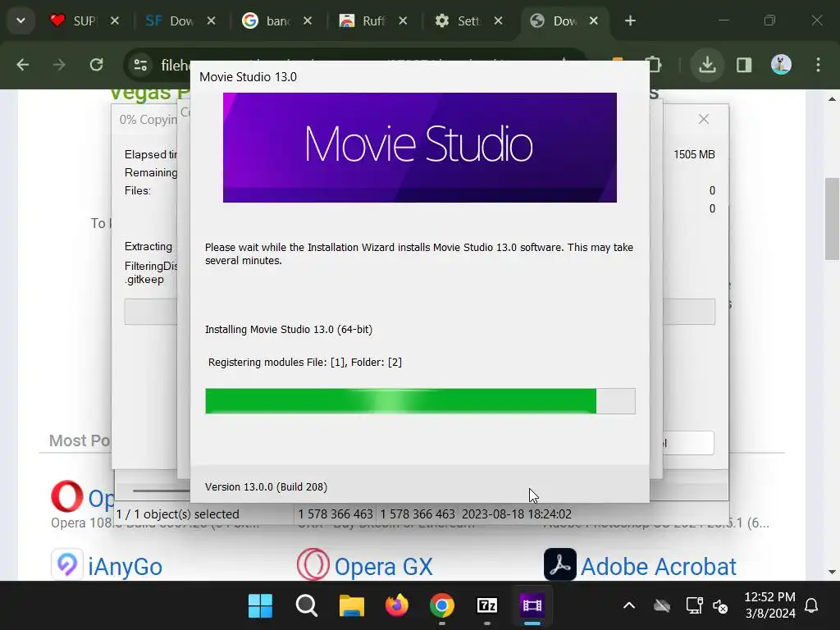Switch to Movie Studio installer in taskbar
840x630 pixels.
532,606
